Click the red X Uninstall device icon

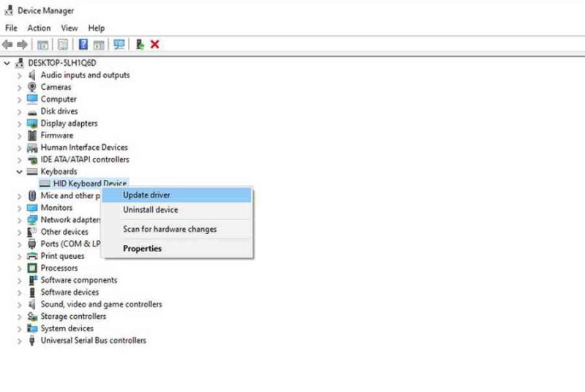pos(155,45)
